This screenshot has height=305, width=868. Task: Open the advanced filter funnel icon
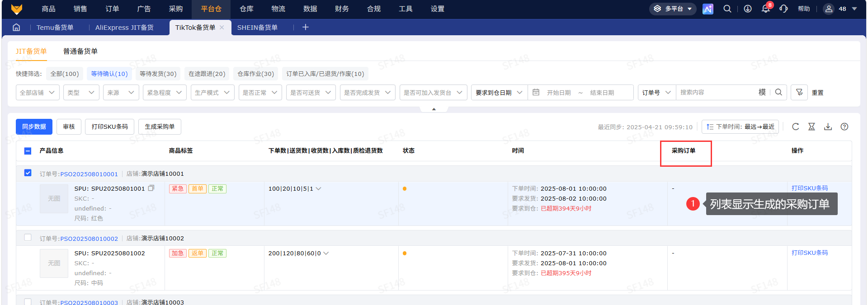pyautogui.click(x=799, y=92)
